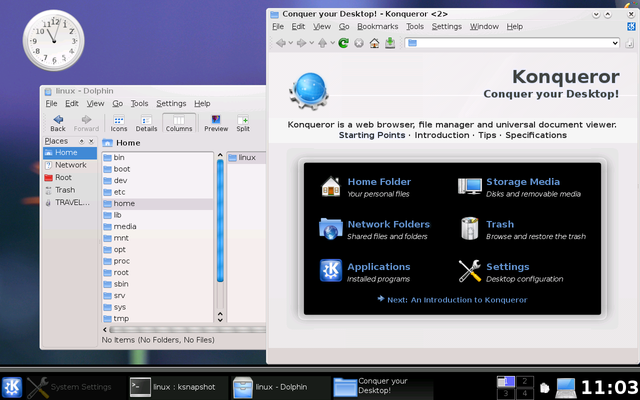
Task: Click the Dolphin column vertical scrollbar
Action: [220, 220]
